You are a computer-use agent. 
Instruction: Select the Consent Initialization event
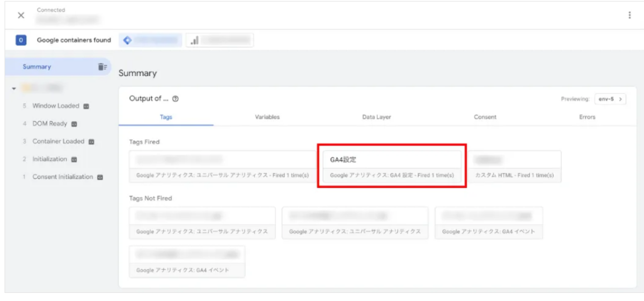(62, 177)
